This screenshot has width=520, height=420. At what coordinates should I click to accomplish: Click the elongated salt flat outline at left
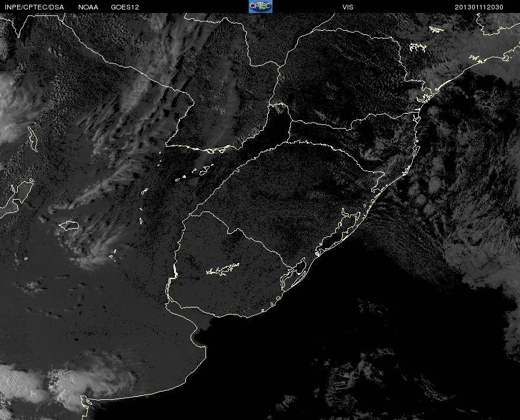pyautogui.click(x=33, y=139)
